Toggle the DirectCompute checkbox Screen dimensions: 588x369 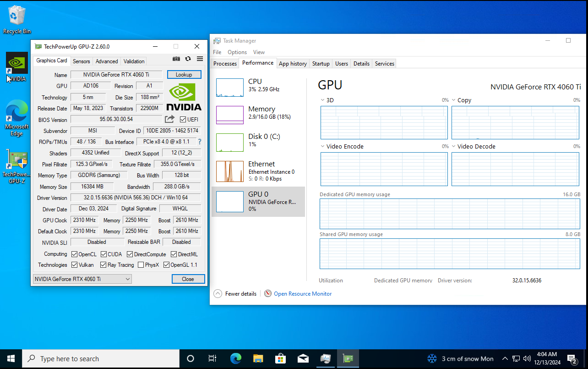tap(130, 254)
